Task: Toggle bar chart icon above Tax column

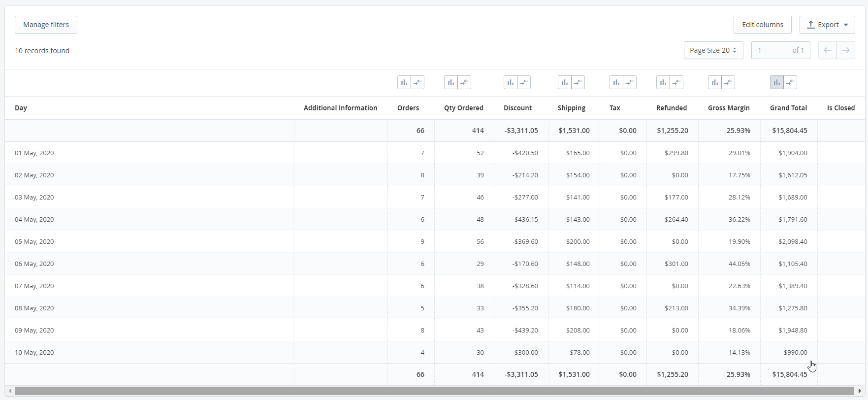Action: click(616, 83)
